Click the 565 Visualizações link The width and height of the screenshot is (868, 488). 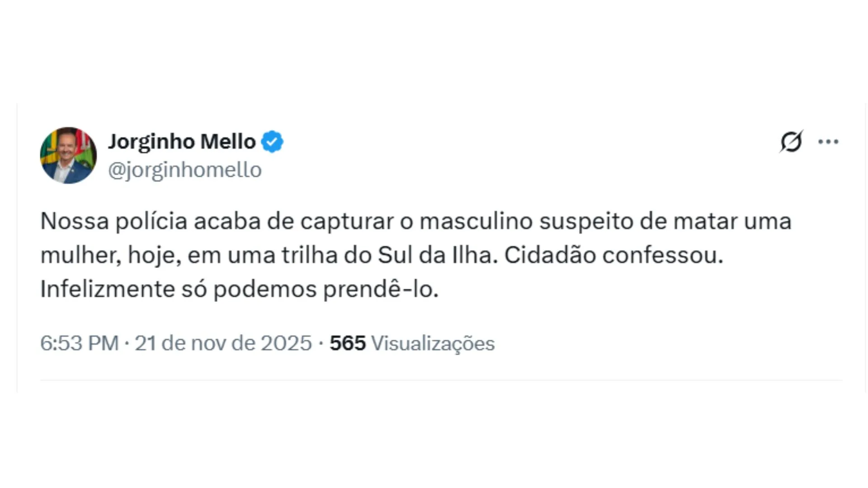[x=413, y=343]
